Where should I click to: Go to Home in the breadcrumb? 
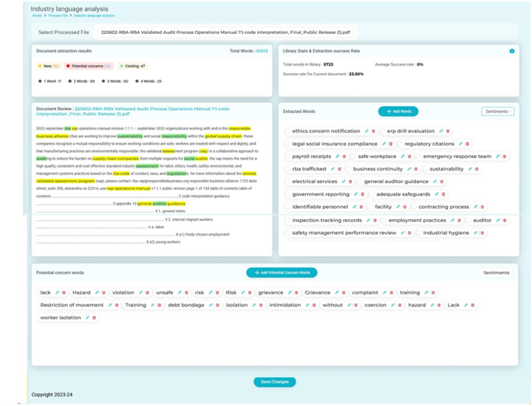click(36, 16)
